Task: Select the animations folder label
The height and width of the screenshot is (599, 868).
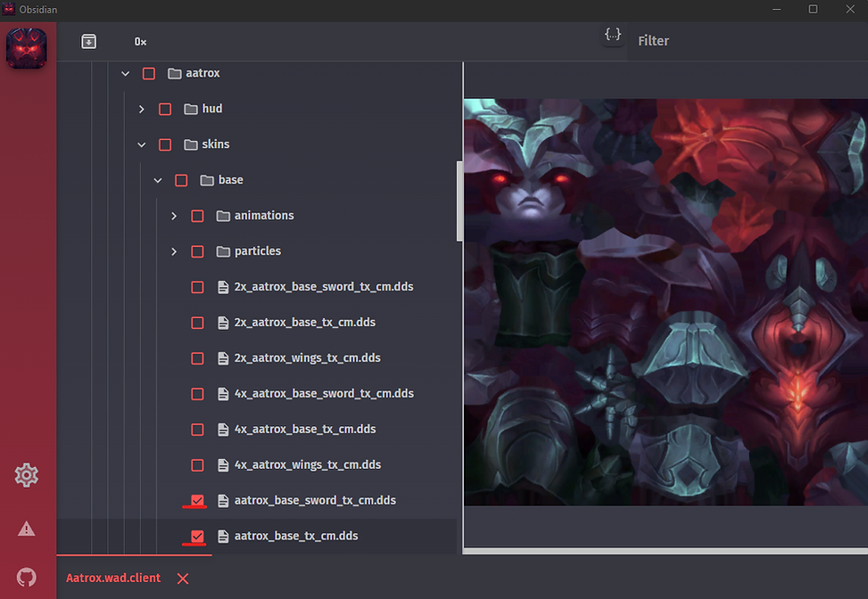Action: 264,215
